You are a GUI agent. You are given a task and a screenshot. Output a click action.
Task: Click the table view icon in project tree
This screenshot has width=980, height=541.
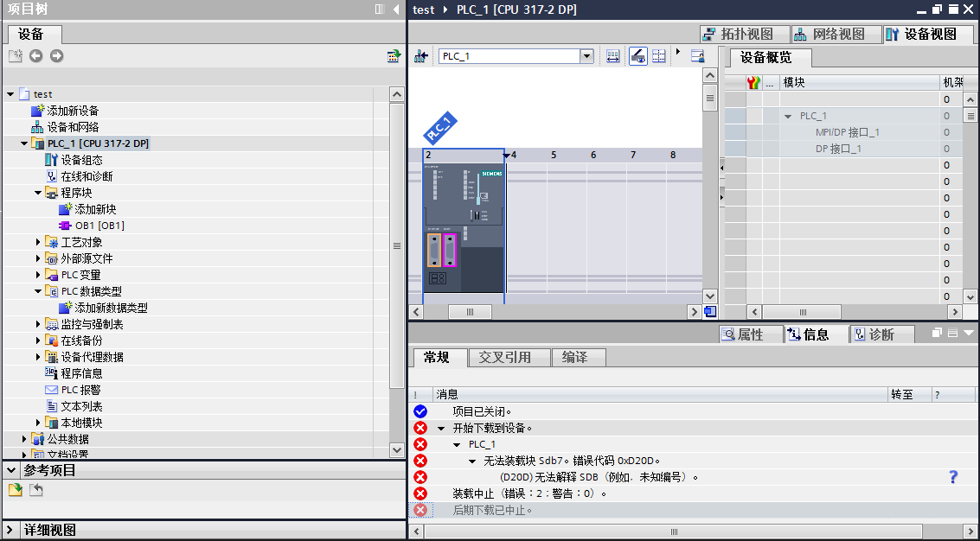coord(394,56)
